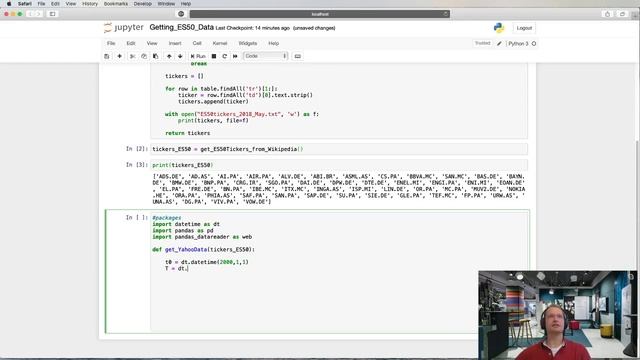This screenshot has height=360, width=640.
Task: Open the Apple menu
Action: pyautogui.click(x=9, y=4)
